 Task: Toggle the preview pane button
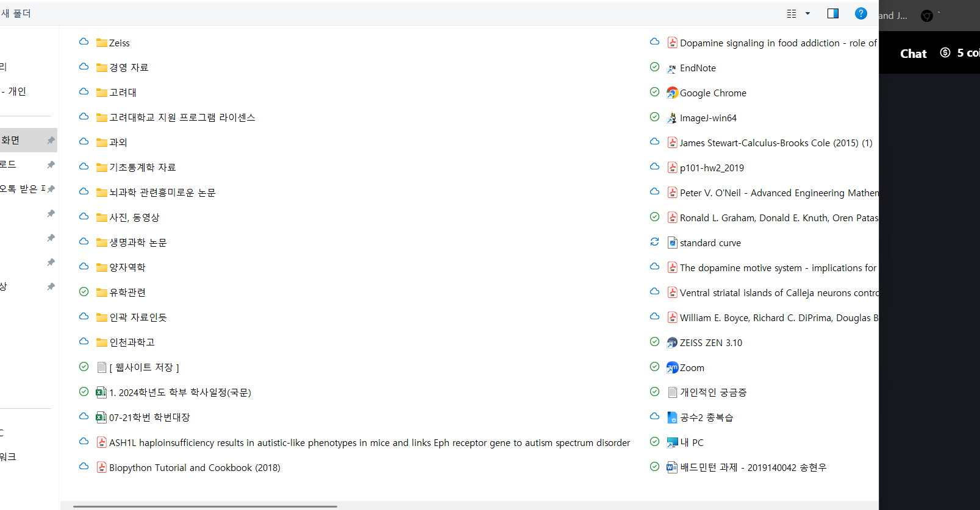(x=832, y=13)
